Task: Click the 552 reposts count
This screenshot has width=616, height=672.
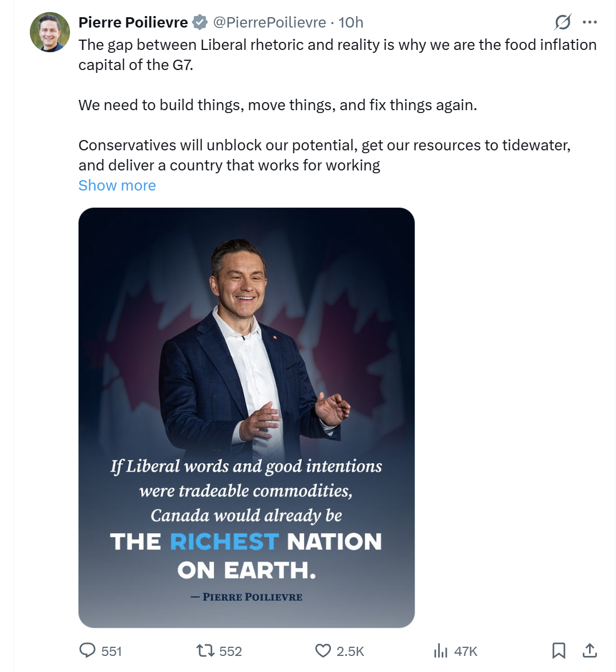Action: coord(231,651)
